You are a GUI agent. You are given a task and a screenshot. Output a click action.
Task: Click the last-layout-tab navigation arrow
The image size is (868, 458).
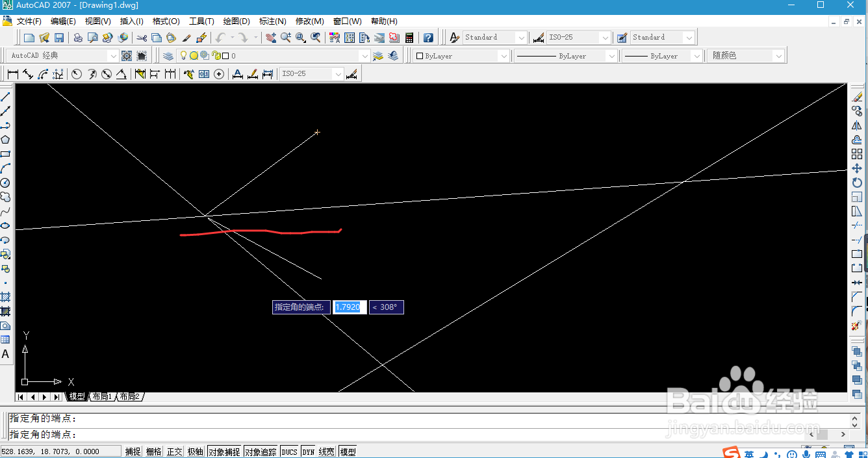point(57,396)
